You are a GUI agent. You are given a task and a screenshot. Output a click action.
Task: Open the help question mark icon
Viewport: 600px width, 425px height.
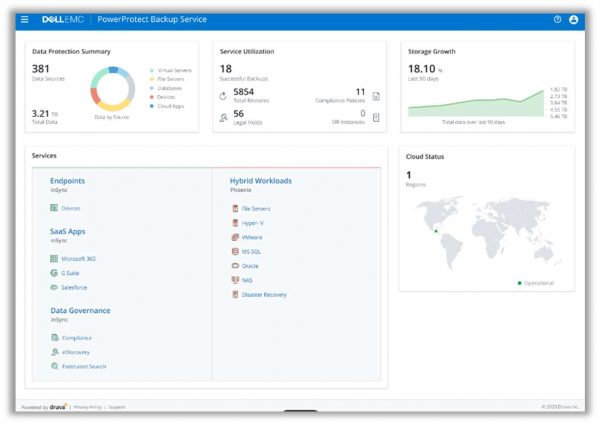[558, 19]
